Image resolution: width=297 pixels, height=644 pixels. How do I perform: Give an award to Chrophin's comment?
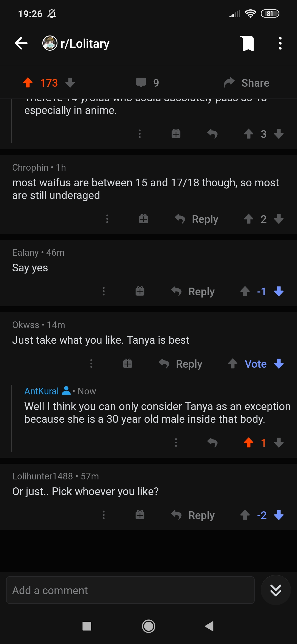pyautogui.click(x=143, y=219)
